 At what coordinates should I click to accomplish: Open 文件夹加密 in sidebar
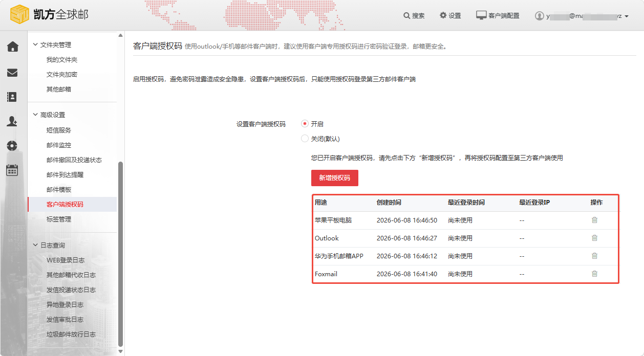tap(62, 75)
